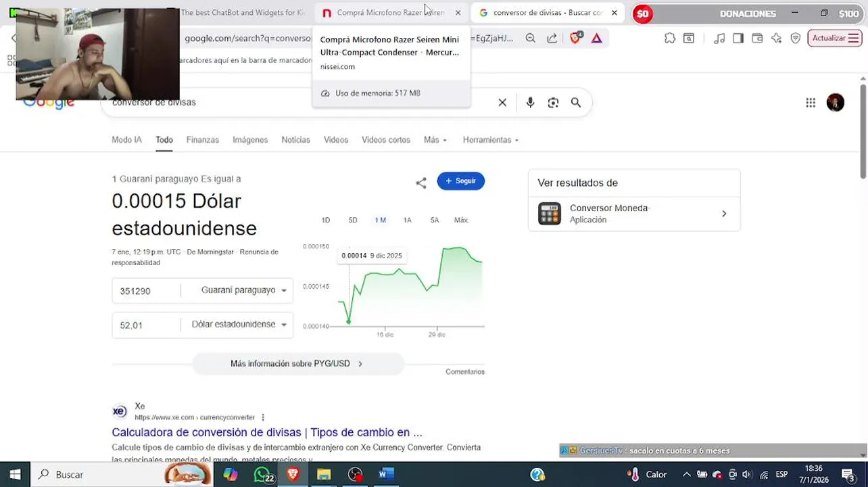Select the 1M chart range
868x487 pixels.
point(380,221)
